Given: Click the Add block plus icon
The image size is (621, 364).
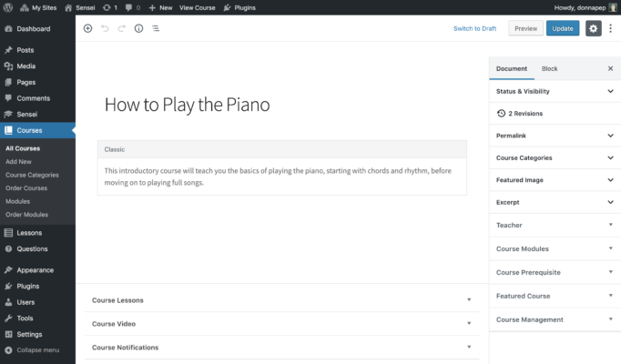Looking at the screenshot, I should click(88, 28).
